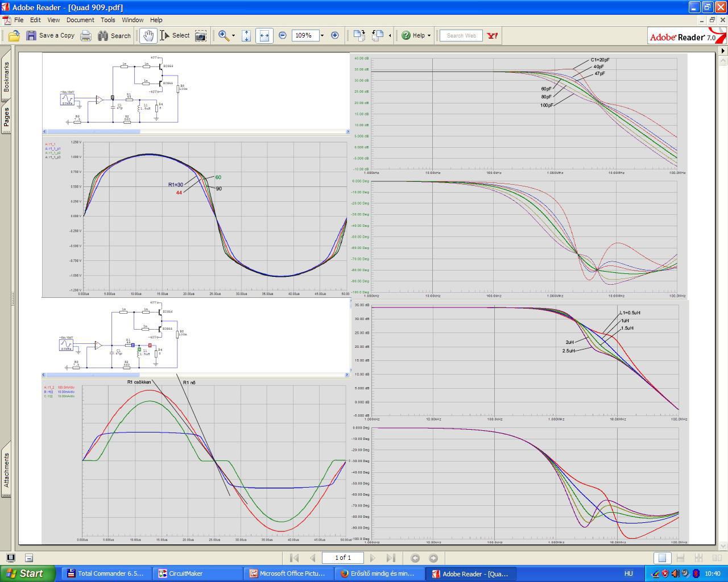Viewport: 728px width, 582px height.
Task: Switch to Continuous - Facing layout
Action: coord(698,558)
